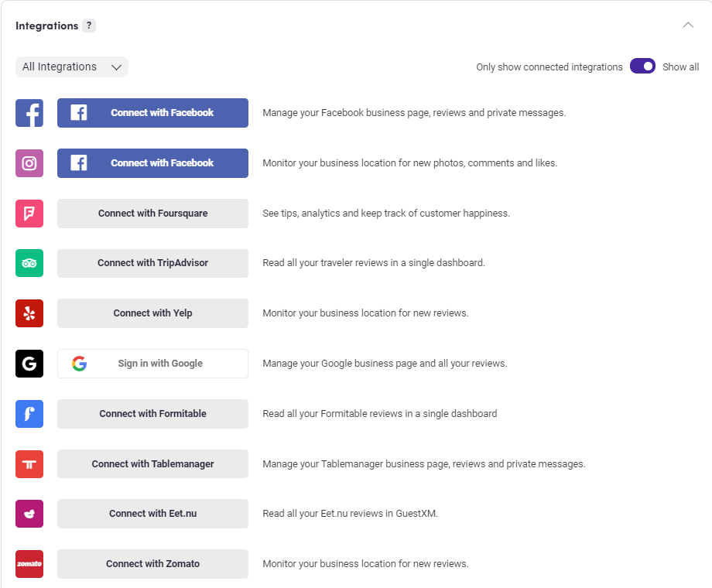Click the Eet.nu logo icon
712x588 pixels.
click(x=29, y=514)
